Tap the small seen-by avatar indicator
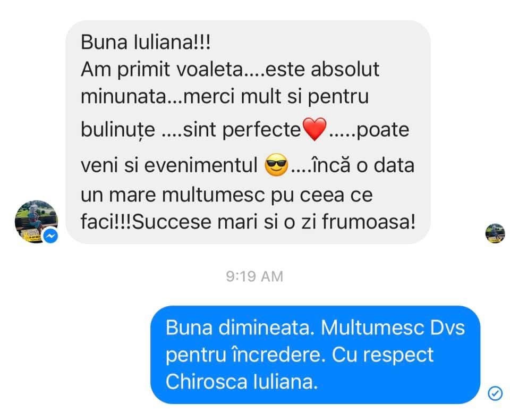 (x=495, y=233)
